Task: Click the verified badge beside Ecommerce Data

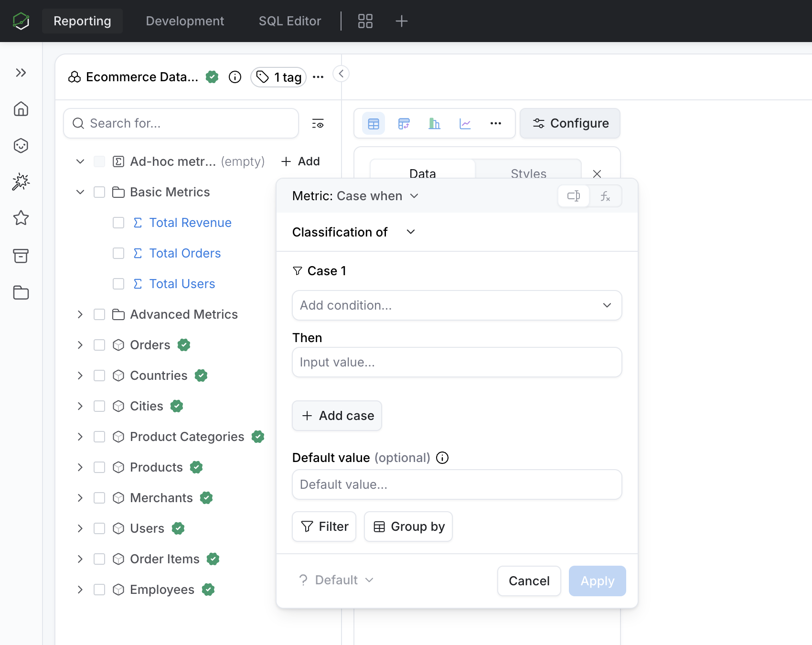Action: click(x=212, y=77)
